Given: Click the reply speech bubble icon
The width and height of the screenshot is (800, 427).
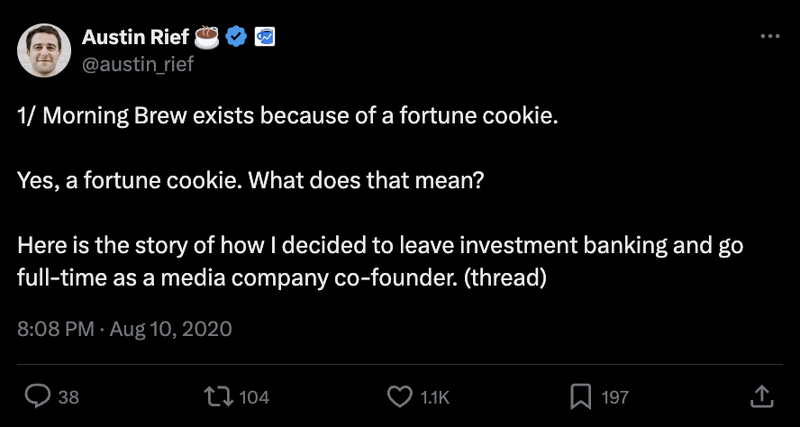Looking at the screenshot, I should point(37,397).
